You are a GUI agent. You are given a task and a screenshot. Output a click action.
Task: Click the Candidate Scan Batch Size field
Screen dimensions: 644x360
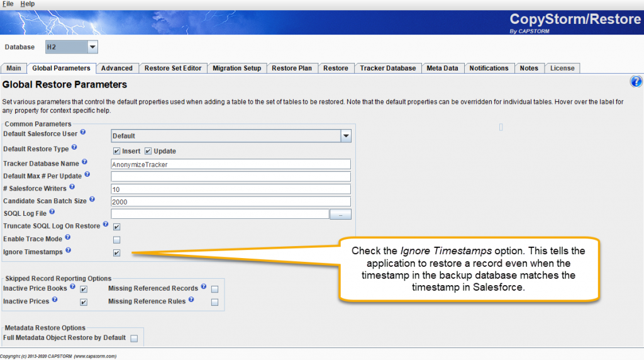point(231,202)
